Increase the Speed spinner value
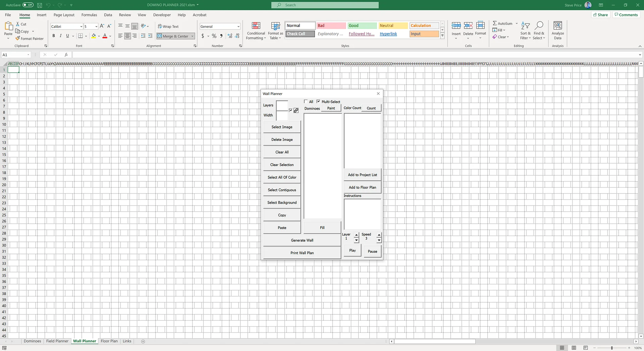644x351 pixels. pyautogui.click(x=379, y=235)
